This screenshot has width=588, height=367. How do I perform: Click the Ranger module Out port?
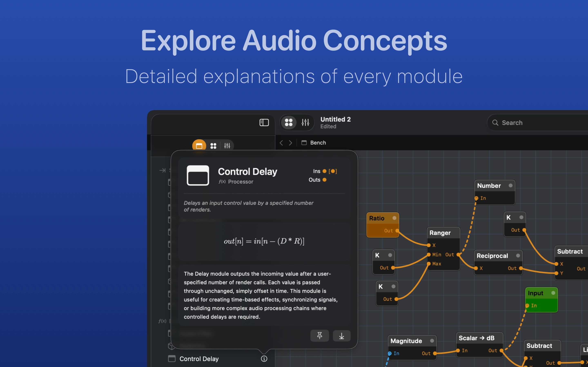(458, 254)
